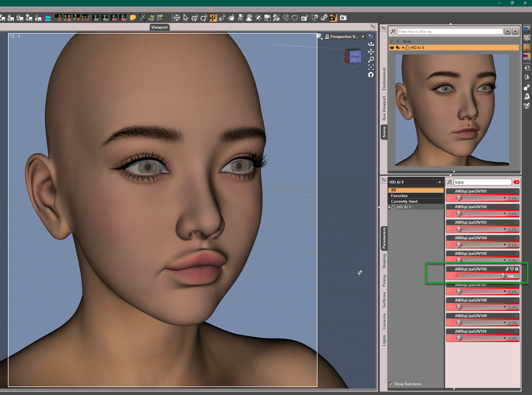The image size is (532, 395).
Task: Click the lock icon on ANBigLipsG9V106
Action: tap(507, 269)
